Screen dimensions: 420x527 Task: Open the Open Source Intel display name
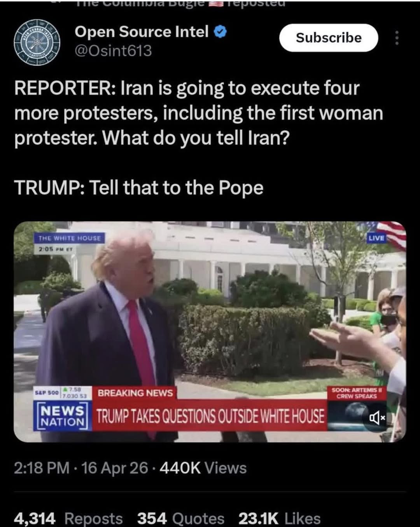[142, 32]
